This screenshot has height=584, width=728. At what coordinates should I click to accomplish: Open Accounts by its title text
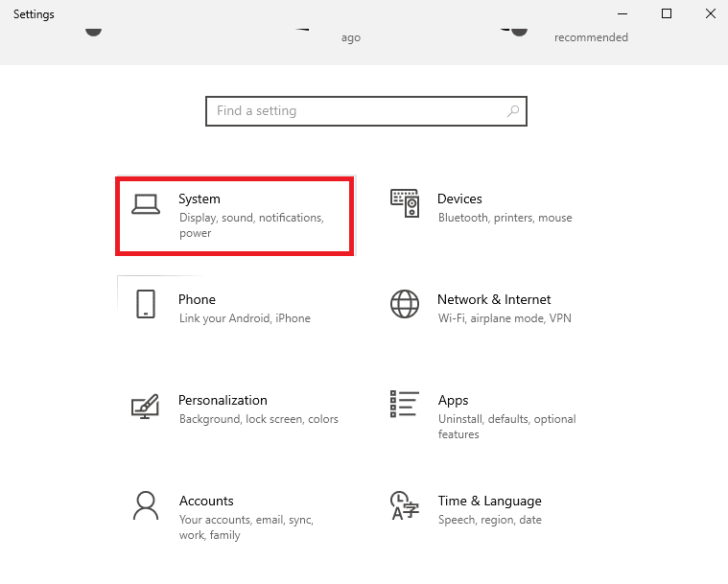click(206, 501)
